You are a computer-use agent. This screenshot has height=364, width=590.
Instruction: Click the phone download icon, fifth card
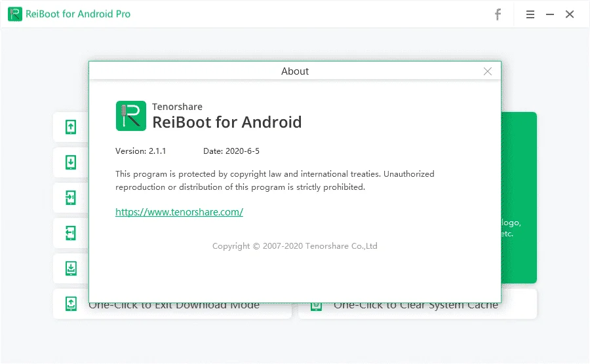71,268
